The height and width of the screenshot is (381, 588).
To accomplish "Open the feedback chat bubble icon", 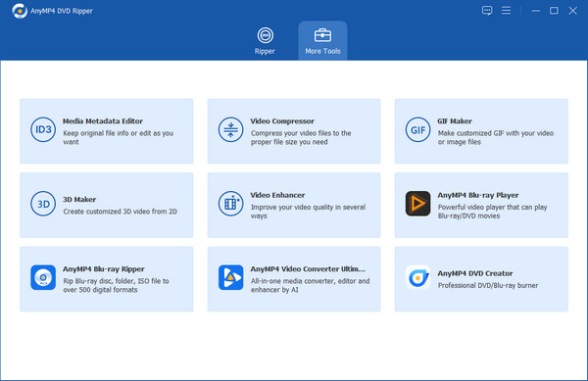I will click(x=487, y=11).
